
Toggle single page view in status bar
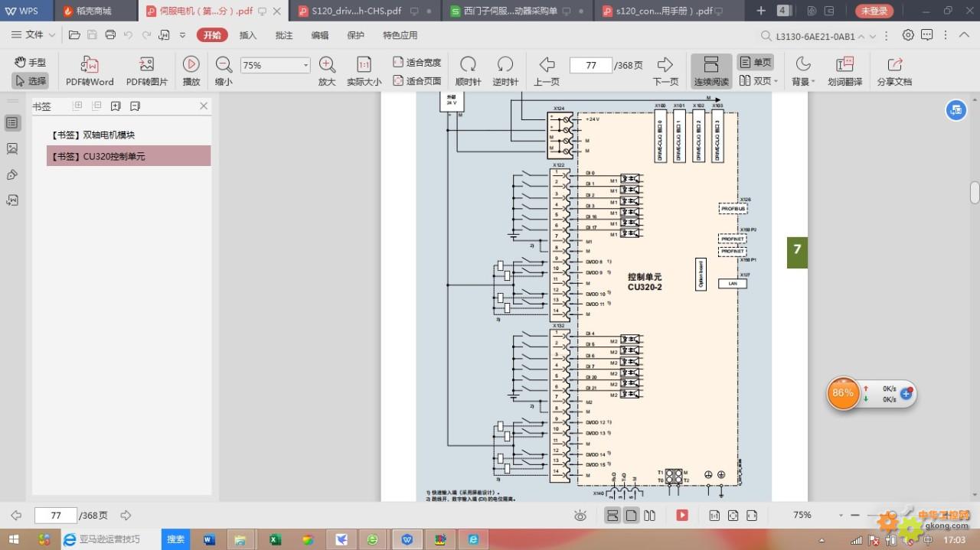click(x=632, y=516)
